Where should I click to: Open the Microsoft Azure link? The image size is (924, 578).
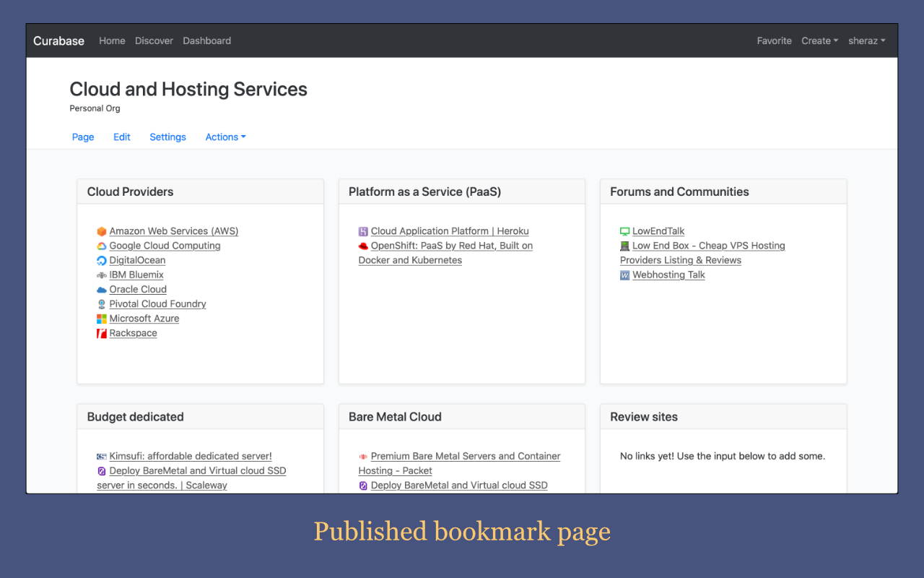coord(144,318)
